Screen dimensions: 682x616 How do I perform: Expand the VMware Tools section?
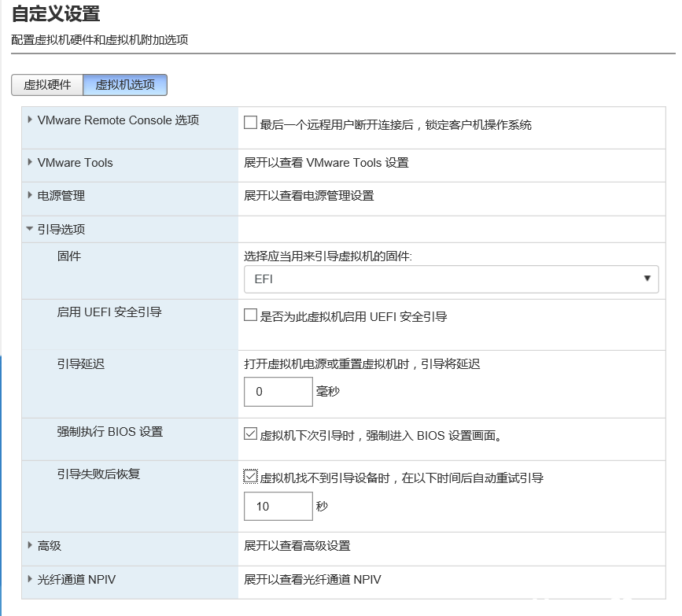(31, 163)
